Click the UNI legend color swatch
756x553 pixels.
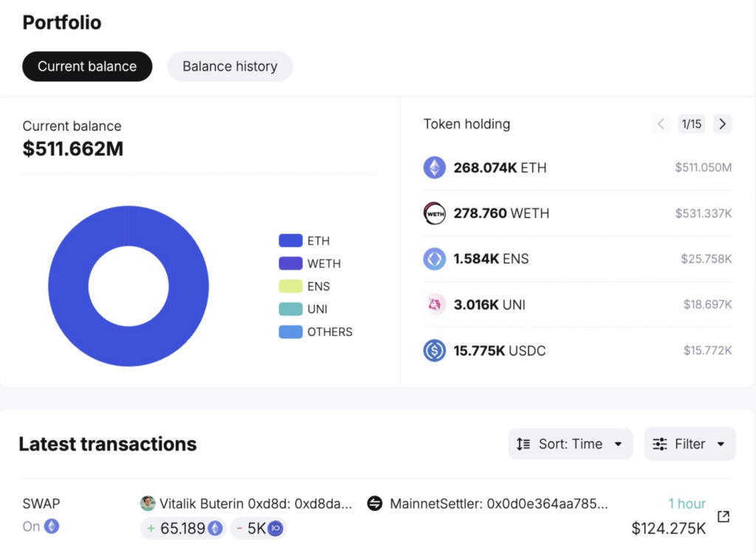click(x=291, y=309)
